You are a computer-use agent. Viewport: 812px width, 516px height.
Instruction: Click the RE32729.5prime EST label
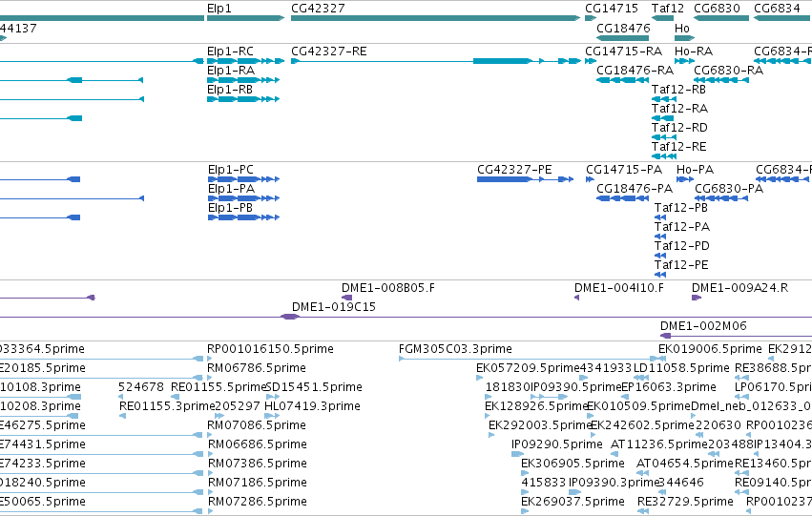686,502
